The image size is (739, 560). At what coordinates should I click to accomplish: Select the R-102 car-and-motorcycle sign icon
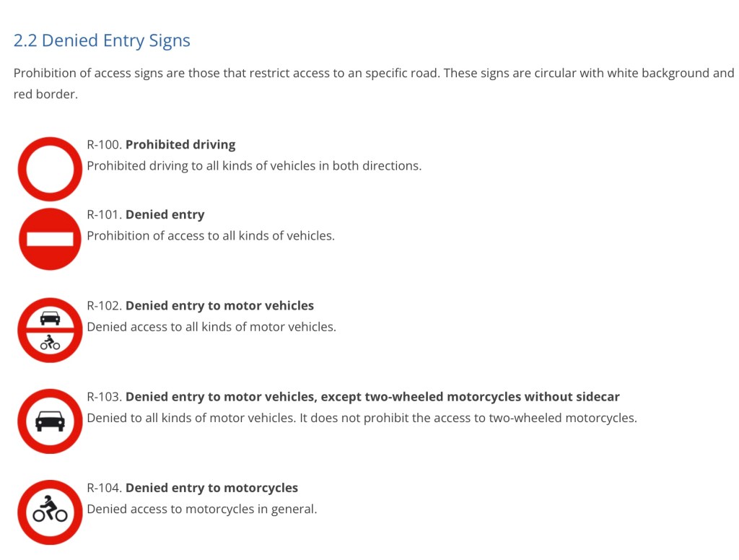[50, 330]
